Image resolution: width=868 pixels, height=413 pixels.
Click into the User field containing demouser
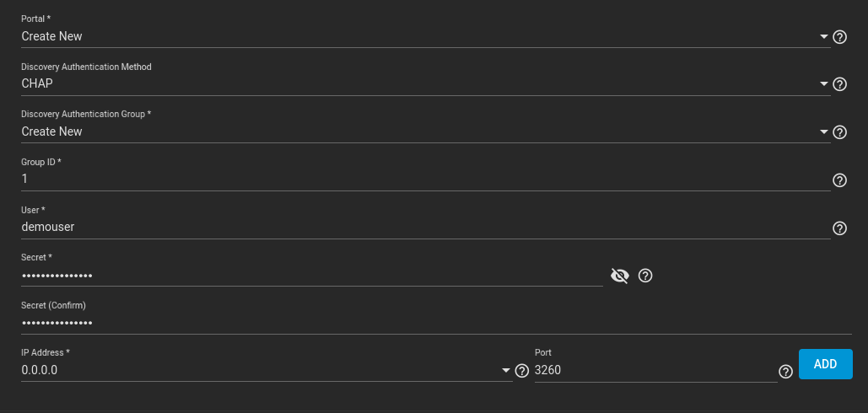pyautogui.click(x=425, y=227)
